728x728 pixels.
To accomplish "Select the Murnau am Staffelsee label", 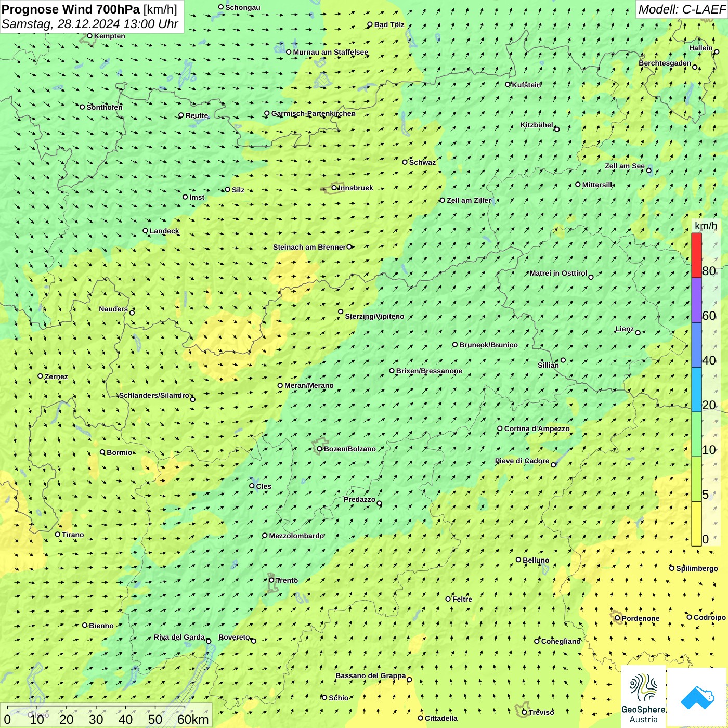I will pyautogui.click(x=331, y=52).
